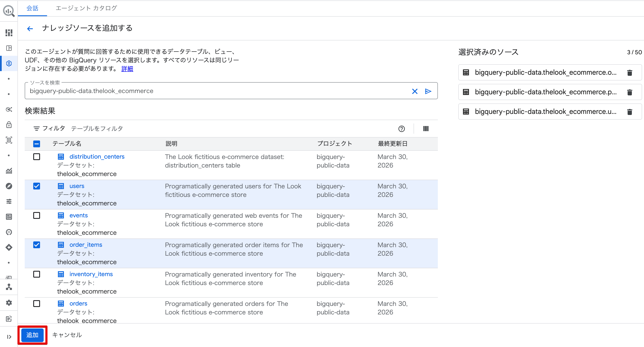Open the lock permissions icon in sidebar
Image resolution: width=644 pixels, height=347 pixels.
pos(9,125)
